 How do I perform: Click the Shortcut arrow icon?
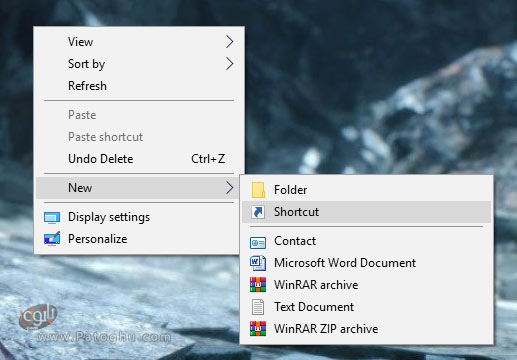point(258,212)
